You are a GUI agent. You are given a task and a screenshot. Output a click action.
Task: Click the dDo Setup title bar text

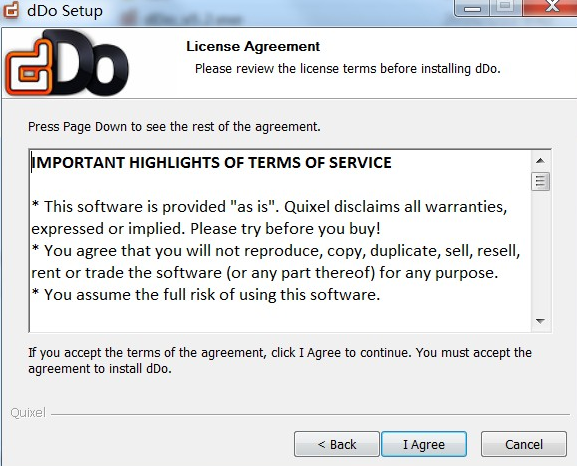[65, 11]
